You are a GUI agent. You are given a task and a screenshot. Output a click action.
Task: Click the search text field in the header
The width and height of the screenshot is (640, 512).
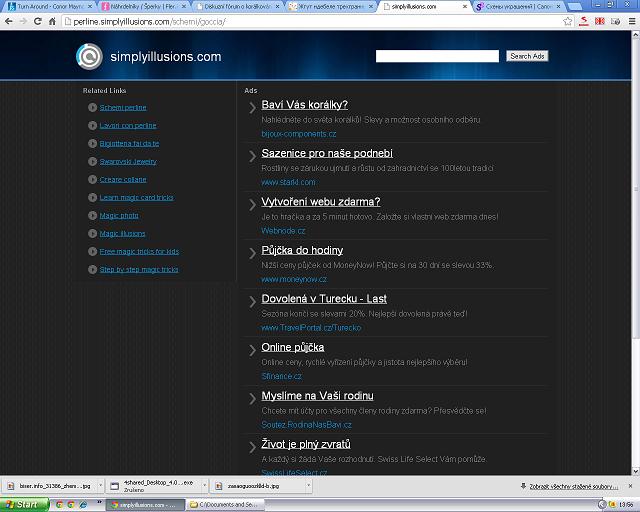tap(437, 56)
